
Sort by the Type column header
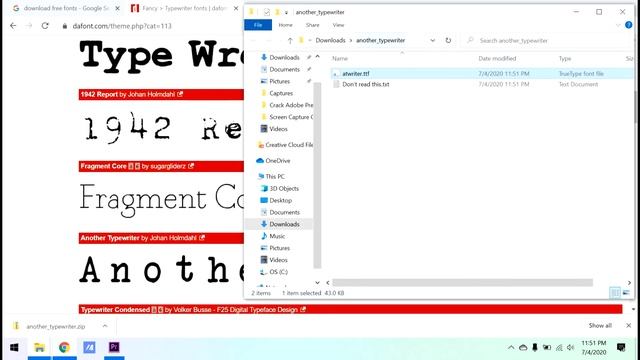click(x=565, y=58)
